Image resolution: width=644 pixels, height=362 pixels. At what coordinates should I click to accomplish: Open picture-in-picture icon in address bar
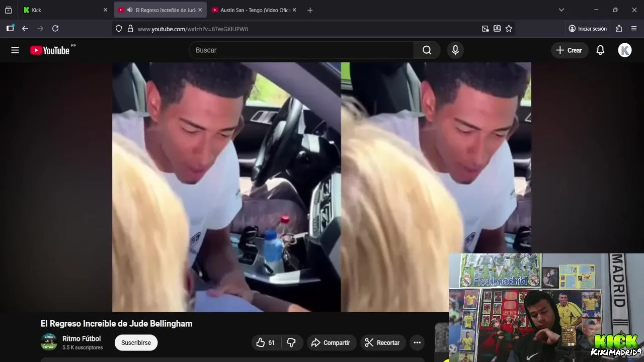click(485, 29)
